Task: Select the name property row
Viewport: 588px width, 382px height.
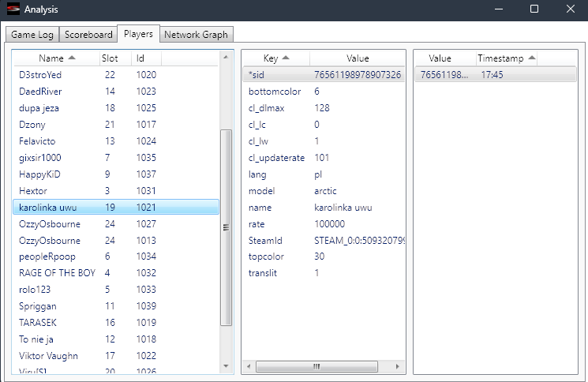Action: tap(324, 208)
